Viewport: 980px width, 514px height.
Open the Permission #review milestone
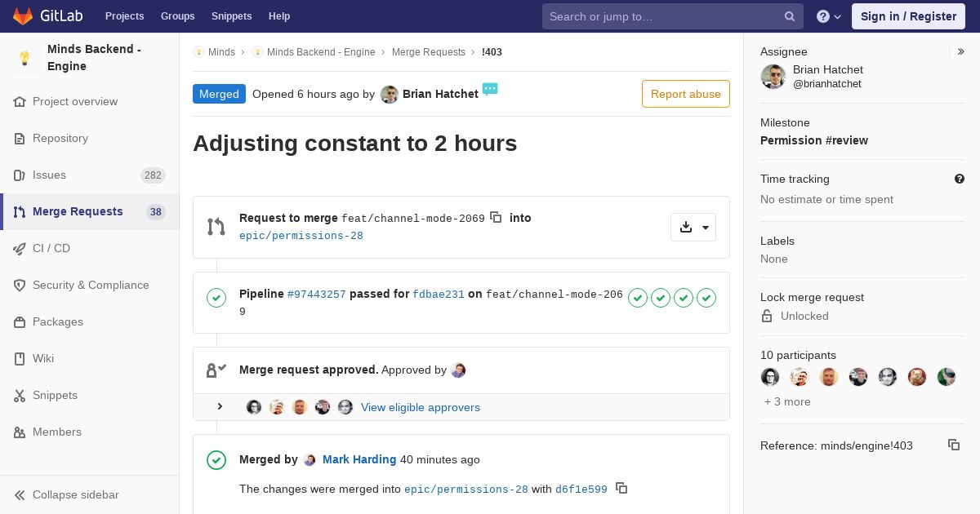(x=814, y=140)
